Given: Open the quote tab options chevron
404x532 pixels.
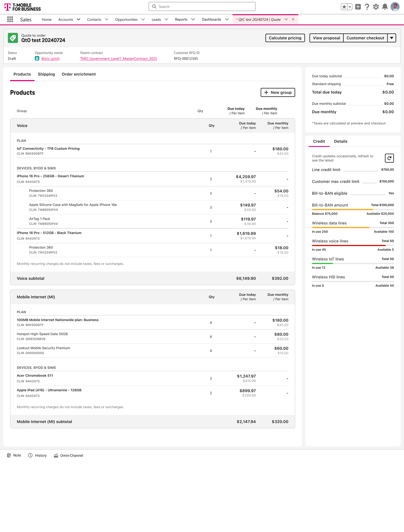Looking at the screenshot, I should 286,20.
